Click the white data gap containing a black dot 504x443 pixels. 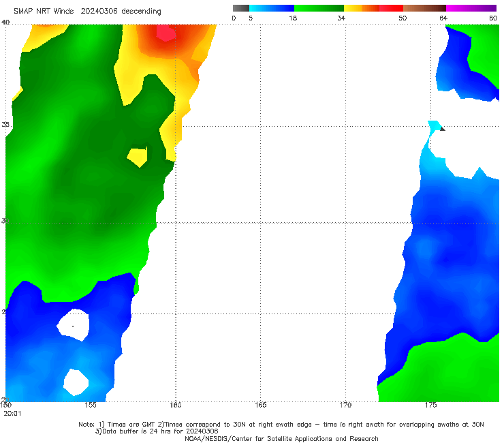point(74,325)
